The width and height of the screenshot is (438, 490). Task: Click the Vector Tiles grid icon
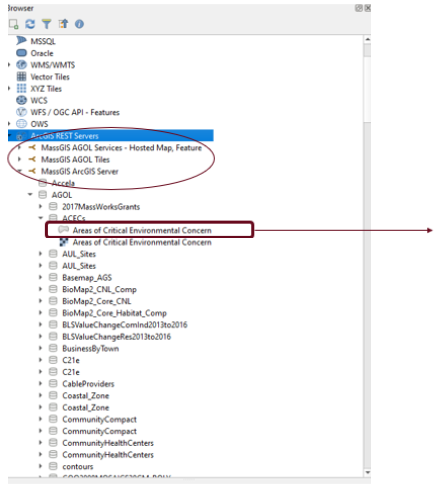click(21, 76)
